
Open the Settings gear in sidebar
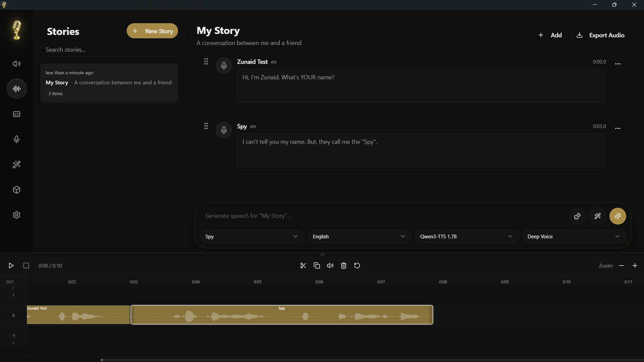click(x=16, y=215)
